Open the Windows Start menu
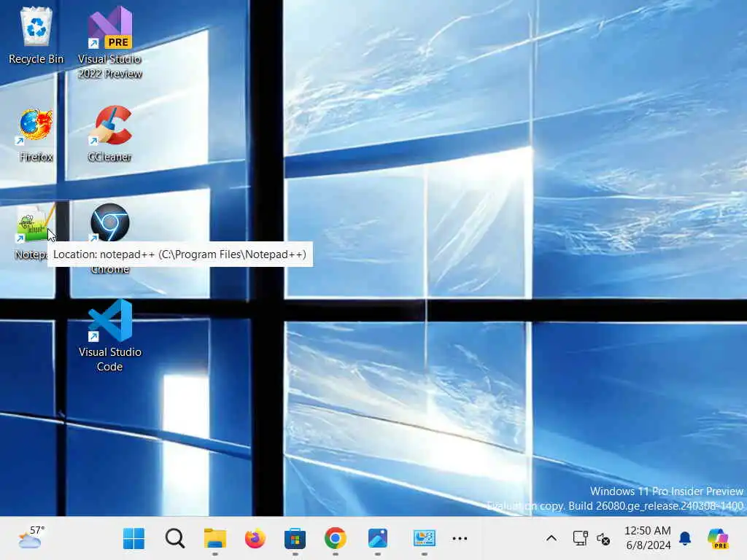 pos(134,539)
